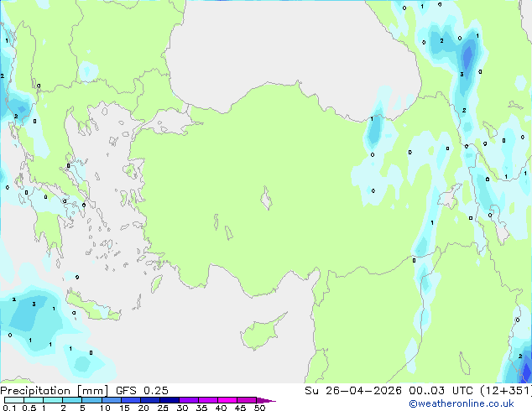
Task: Click the legend label "30"
Action: point(182,408)
